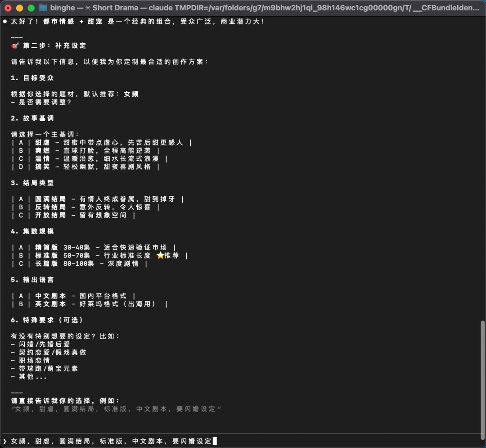Click the heading 6. 特殊要求（可选）
This screenshot has height=448, width=486.
pos(47,320)
